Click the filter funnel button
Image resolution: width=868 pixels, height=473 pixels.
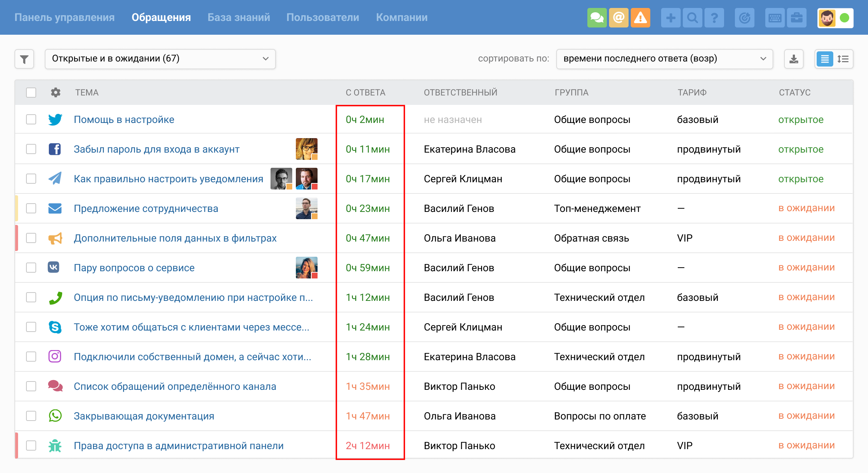pos(24,59)
